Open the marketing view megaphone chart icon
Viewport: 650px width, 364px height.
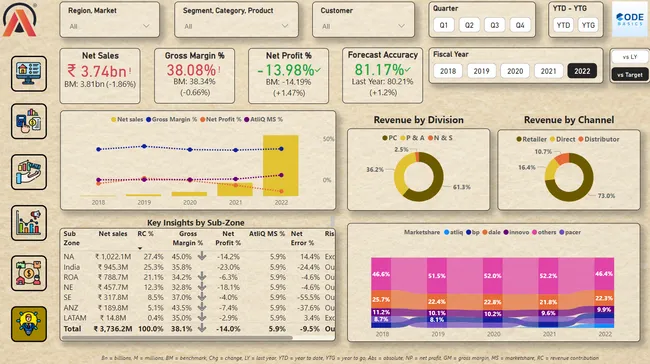29,223
